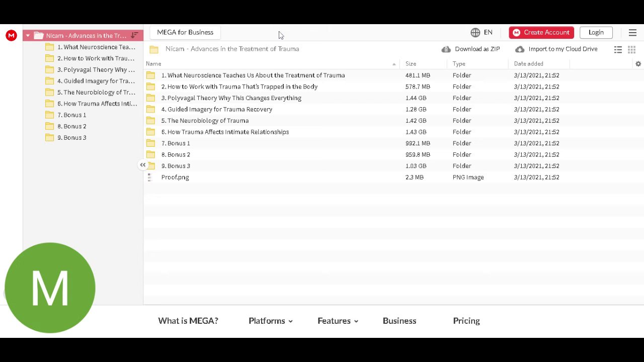Click the Nicam breadcrumb path text
This screenshot has width=644, height=362.
click(x=232, y=49)
